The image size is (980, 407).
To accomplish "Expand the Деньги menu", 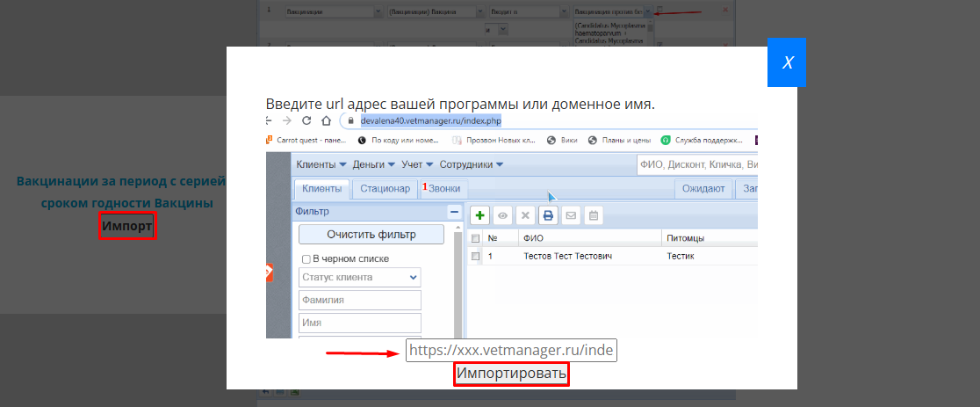I will (372, 164).
